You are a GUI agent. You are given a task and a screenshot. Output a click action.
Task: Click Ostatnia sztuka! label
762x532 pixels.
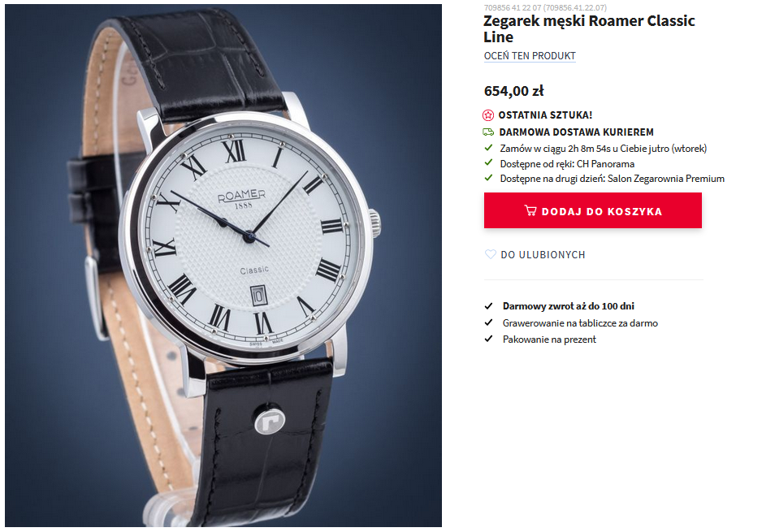(x=545, y=115)
